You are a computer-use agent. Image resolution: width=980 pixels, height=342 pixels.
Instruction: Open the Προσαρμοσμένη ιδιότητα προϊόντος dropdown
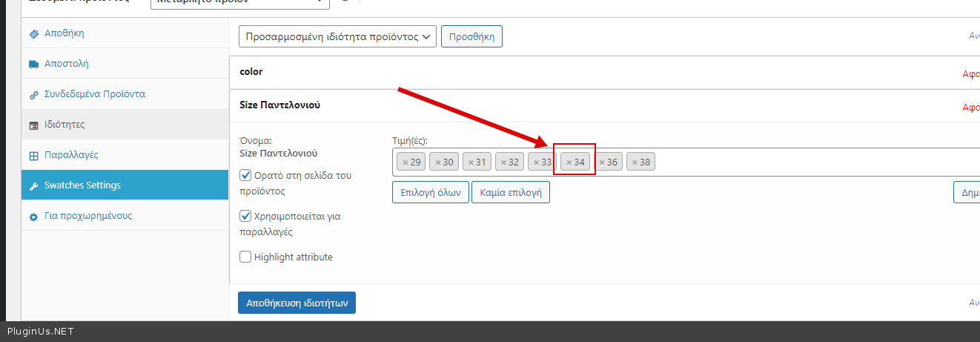(337, 36)
